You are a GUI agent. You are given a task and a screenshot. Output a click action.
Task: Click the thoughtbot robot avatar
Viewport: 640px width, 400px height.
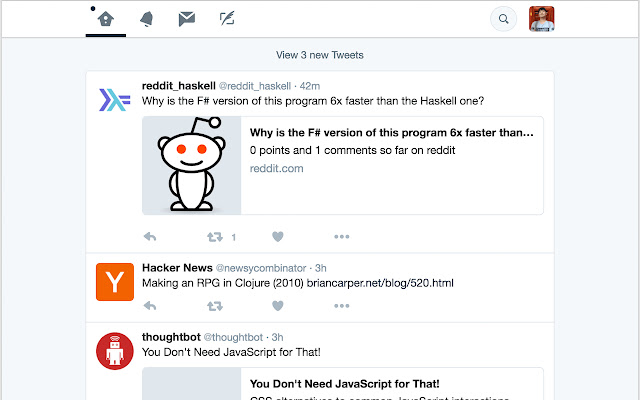pyautogui.click(x=115, y=350)
